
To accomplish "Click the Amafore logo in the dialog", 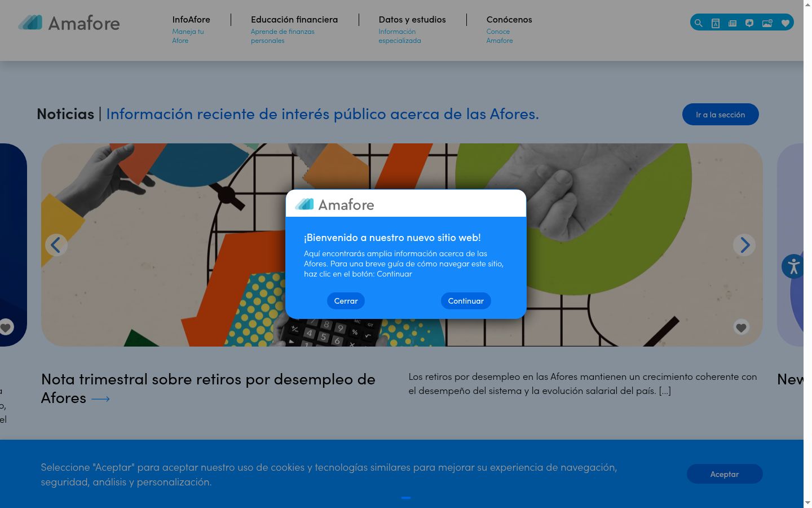I will 334,204.
